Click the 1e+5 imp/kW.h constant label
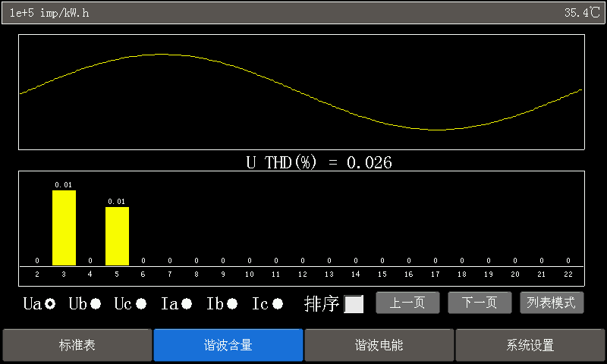This screenshot has height=364, width=607. click(x=49, y=13)
